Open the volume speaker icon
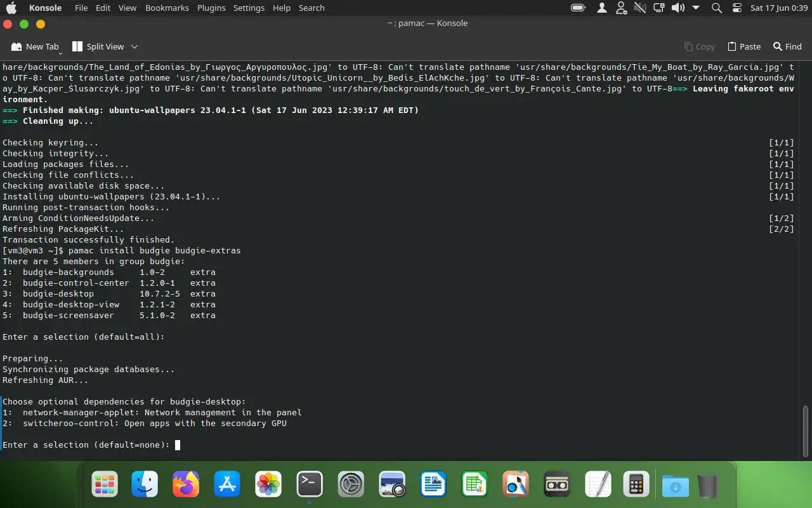 pyautogui.click(x=678, y=8)
